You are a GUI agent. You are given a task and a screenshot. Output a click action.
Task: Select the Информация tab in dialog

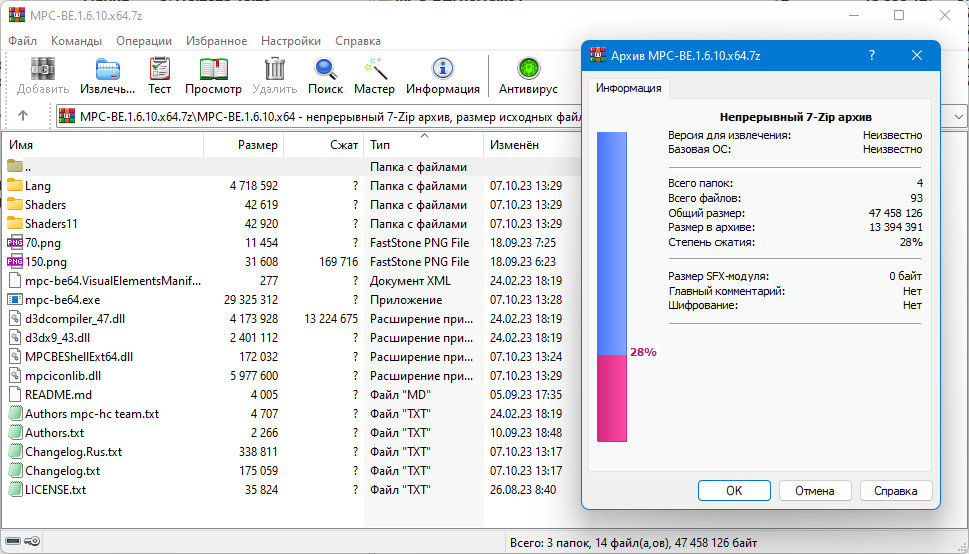pos(628,88)
